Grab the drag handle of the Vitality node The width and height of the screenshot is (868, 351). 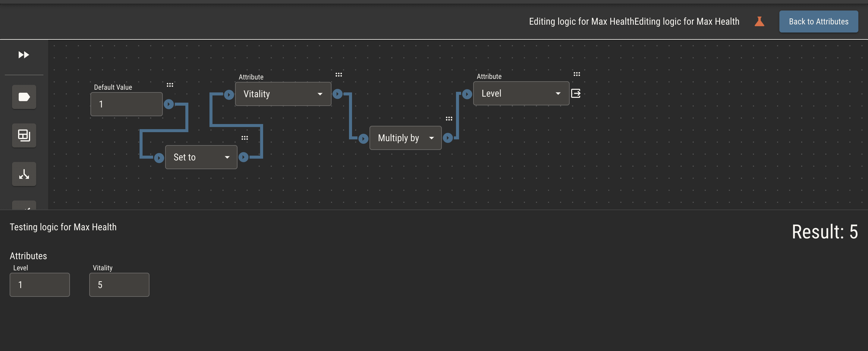pos(339,74)
